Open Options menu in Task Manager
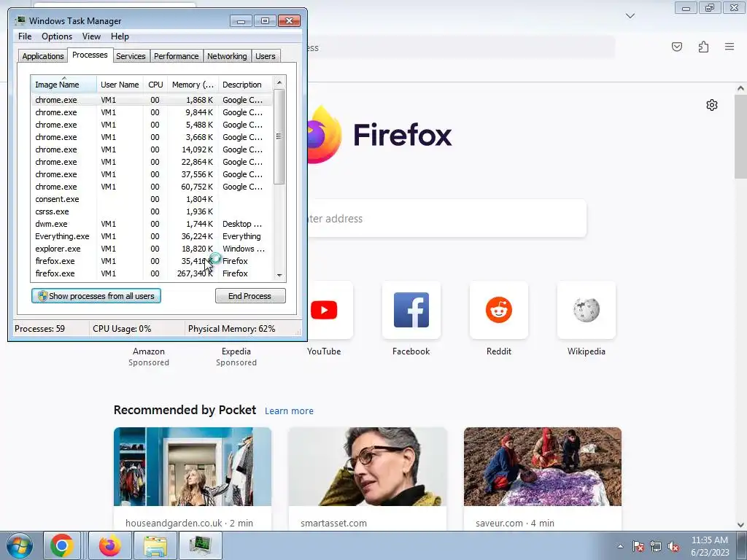747x560 pixels. pyautogui.click(x=57, y=36)
